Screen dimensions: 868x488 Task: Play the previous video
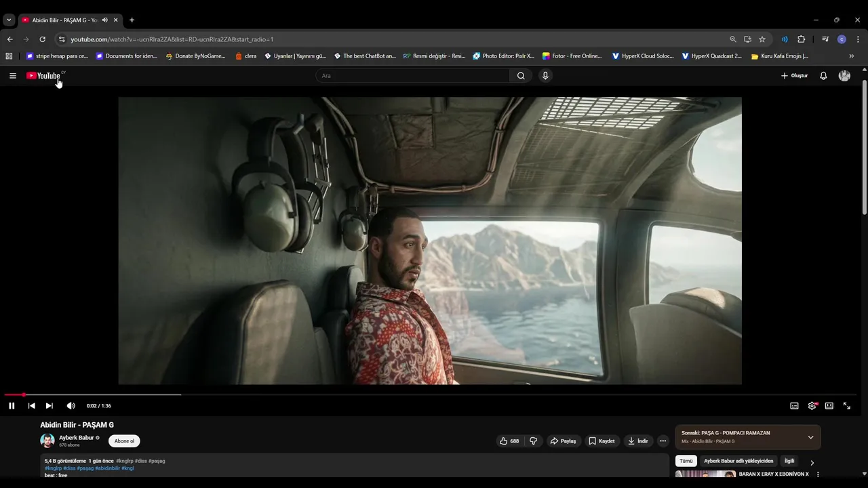[31, 406]
